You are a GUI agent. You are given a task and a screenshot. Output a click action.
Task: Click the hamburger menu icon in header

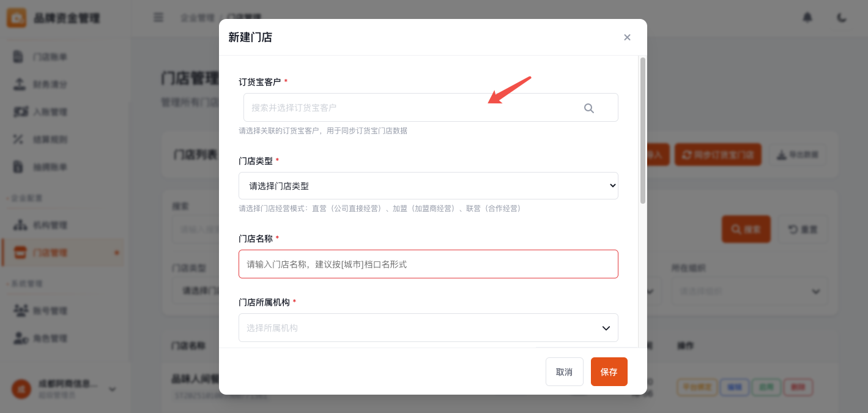coord(158,18)
